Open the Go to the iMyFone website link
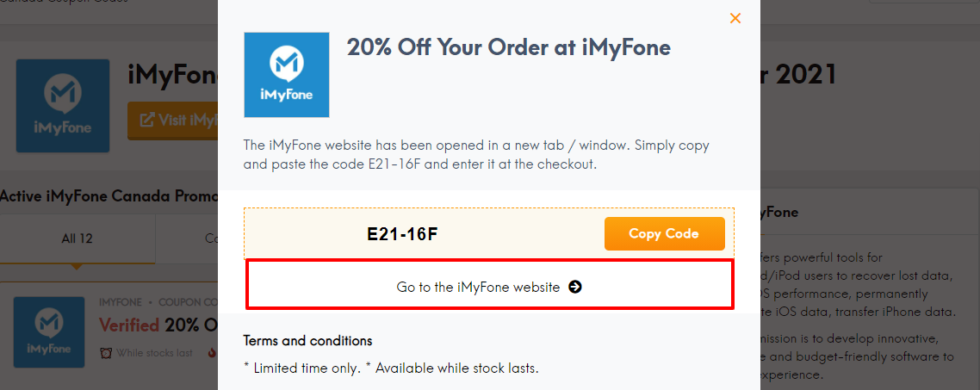 click(x=479, y=287)
